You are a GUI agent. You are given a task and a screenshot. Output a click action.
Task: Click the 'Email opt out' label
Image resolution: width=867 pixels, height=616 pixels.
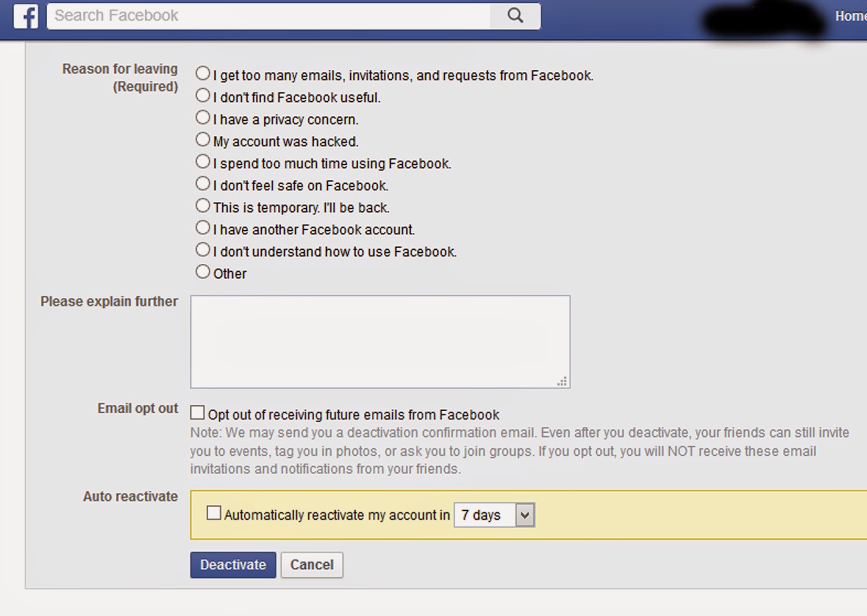pos(138,408)
